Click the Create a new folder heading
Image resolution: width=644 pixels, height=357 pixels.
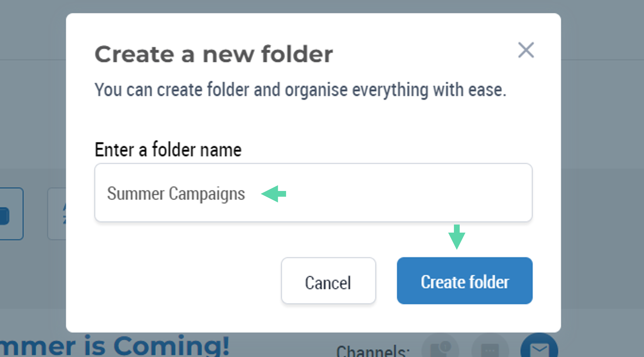[x=214, y=54]
